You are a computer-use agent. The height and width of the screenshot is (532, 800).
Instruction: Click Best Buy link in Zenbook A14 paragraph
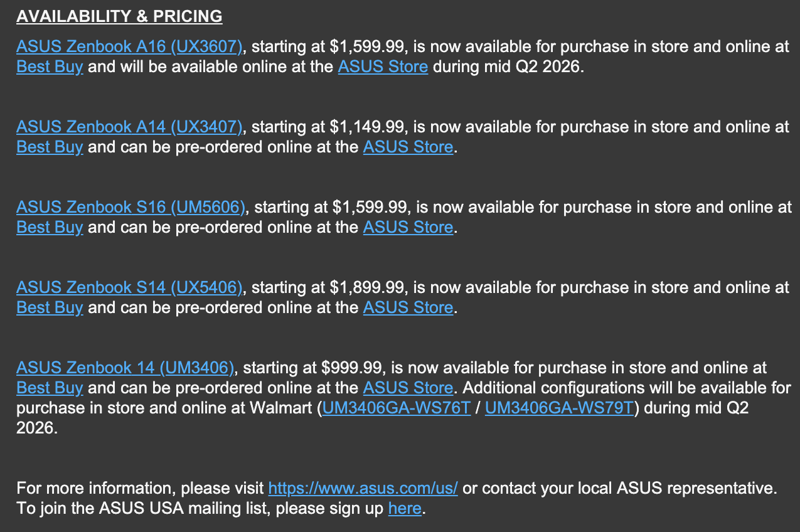[50, 147]
